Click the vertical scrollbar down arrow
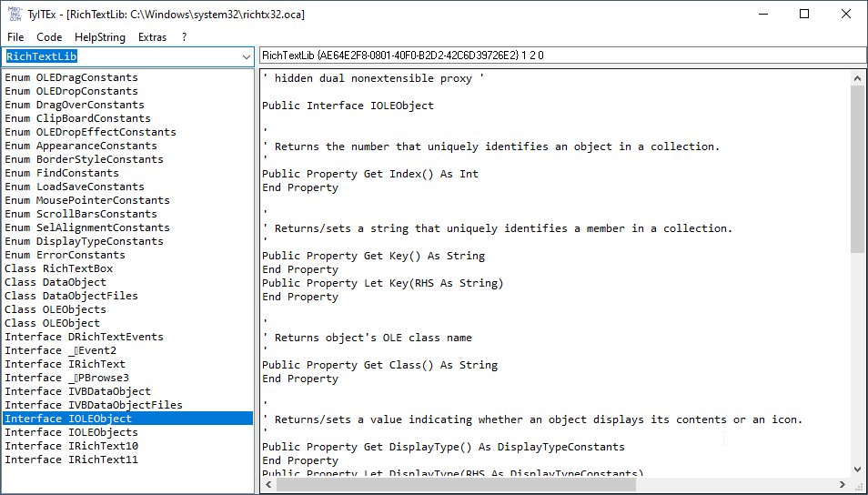 coord(857,469)
